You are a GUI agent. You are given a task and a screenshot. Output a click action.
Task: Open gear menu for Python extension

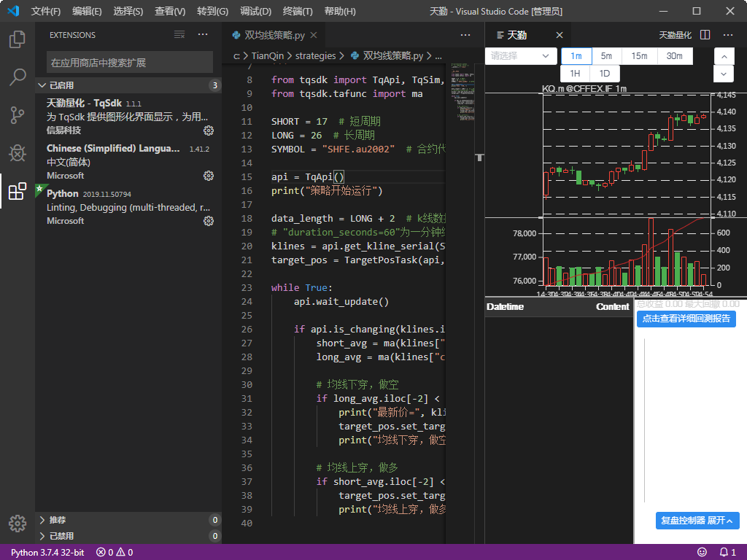[208, 221]
